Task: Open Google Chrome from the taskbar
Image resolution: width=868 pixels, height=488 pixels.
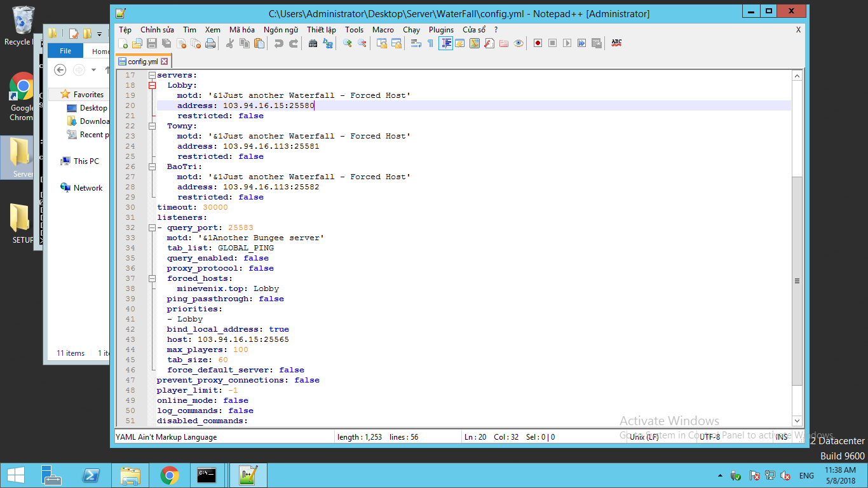Action: 169,475
